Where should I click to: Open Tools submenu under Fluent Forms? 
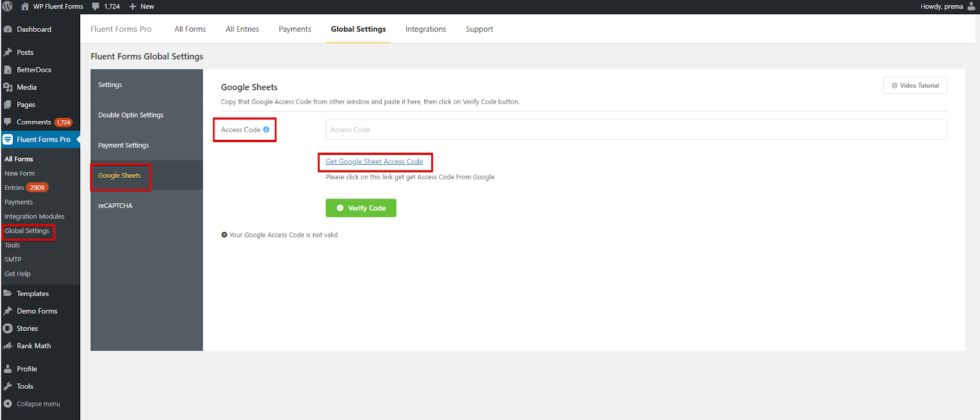pos(12,245)
